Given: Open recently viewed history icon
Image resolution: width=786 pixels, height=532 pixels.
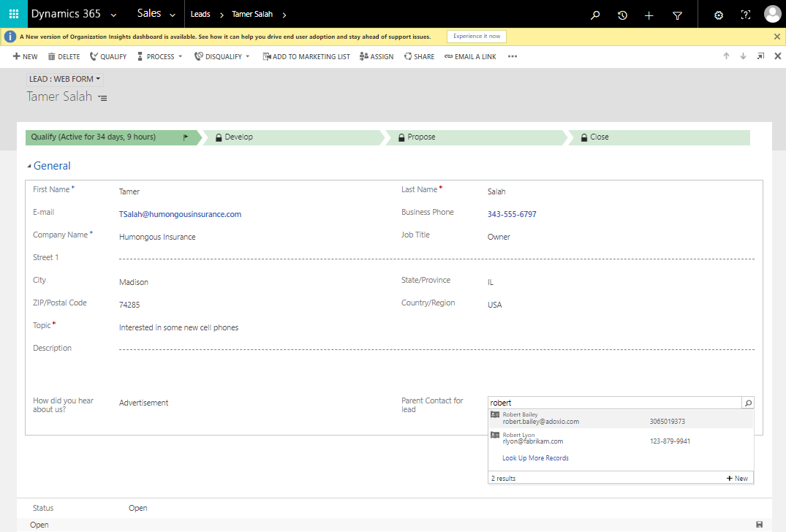Looking at the screenshot, I should (x=622, y=15).
